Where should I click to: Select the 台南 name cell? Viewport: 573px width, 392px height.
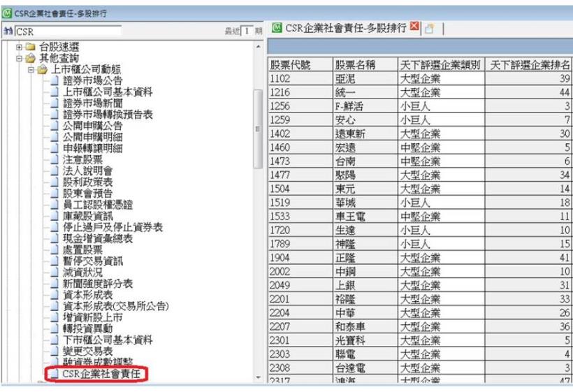pos(365,161)
